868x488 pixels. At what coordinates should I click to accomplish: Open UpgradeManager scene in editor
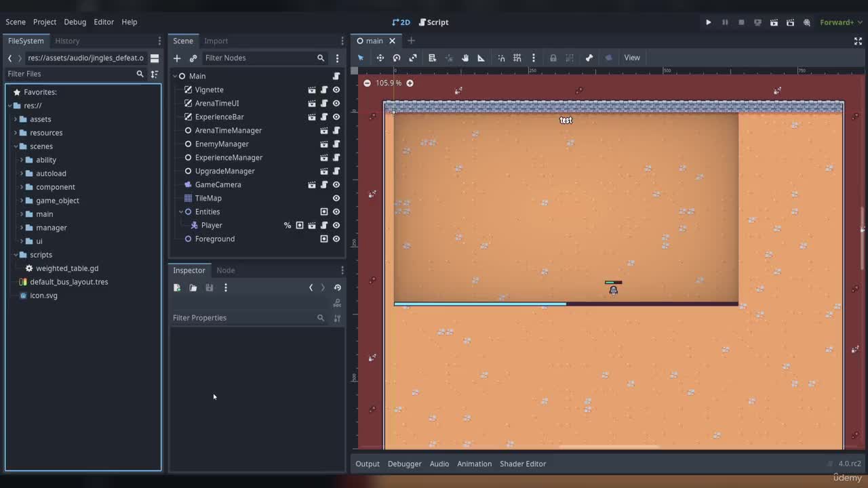(324, 171)
